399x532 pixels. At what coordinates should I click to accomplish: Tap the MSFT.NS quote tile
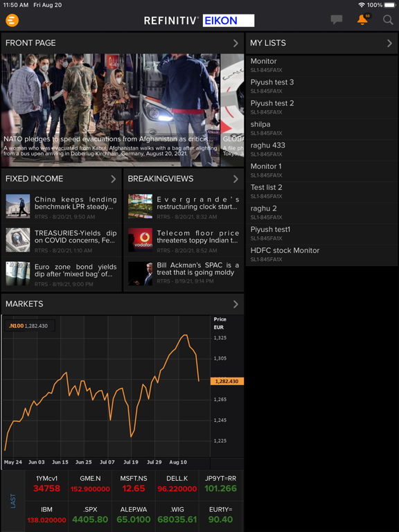134,485
